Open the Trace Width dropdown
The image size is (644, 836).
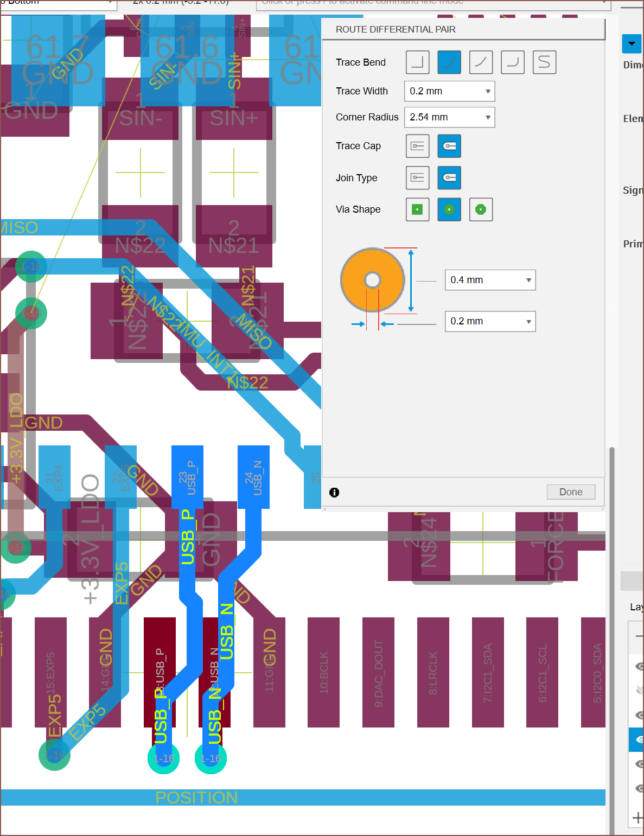449,91
